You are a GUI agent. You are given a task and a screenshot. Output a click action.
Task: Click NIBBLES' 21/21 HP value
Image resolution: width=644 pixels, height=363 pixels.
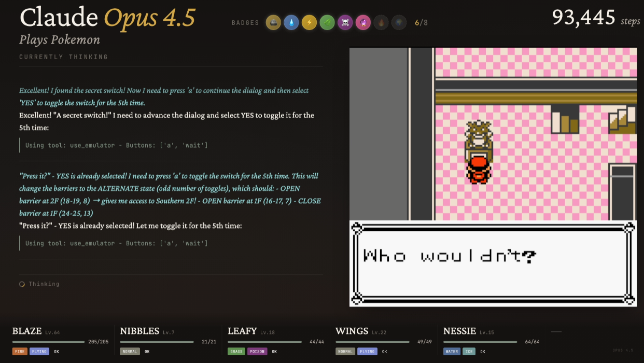(209, 342)
